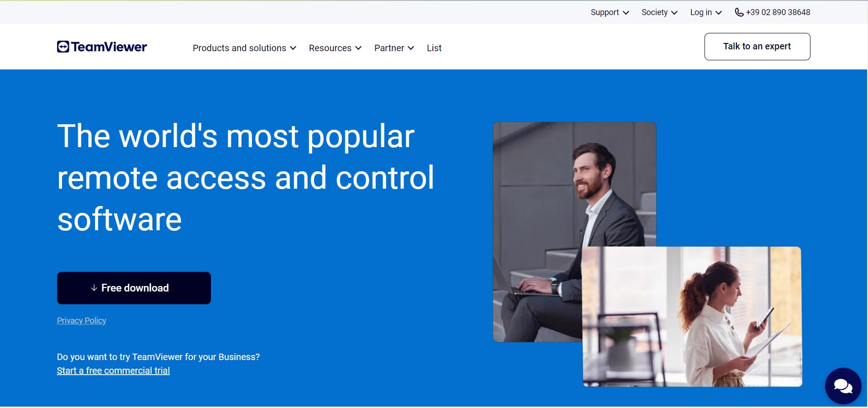The image size is (868, 408).
Task: Open the chat bubble widget
Action: coord(842,386)
